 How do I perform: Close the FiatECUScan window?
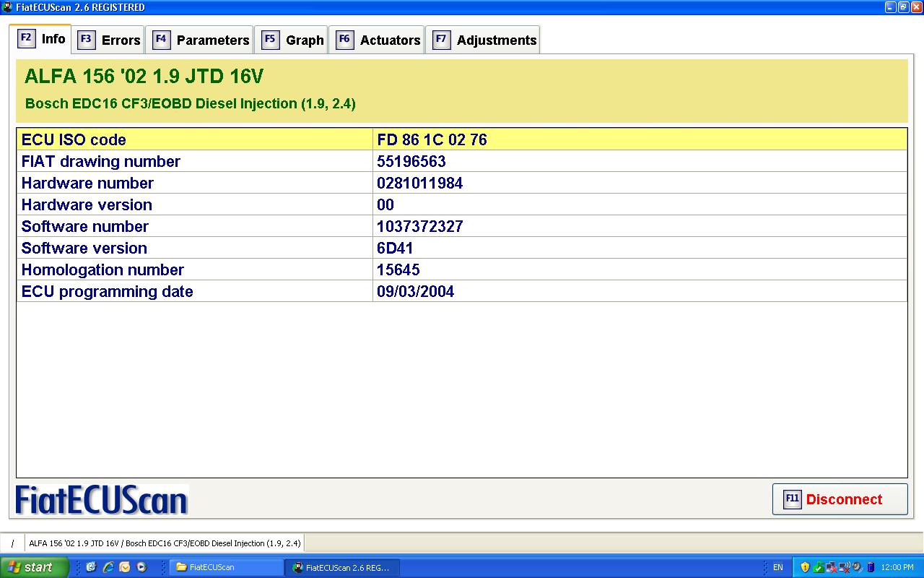point(915,7)
